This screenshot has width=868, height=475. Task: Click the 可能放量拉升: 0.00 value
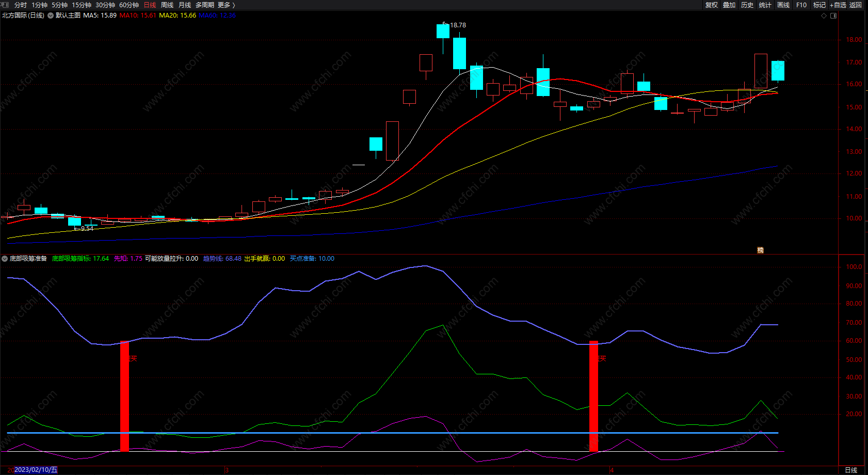[171, 259]
